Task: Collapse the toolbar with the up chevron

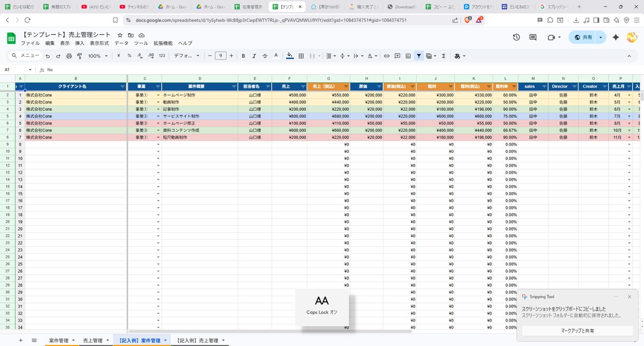Action: pos(629,56)
